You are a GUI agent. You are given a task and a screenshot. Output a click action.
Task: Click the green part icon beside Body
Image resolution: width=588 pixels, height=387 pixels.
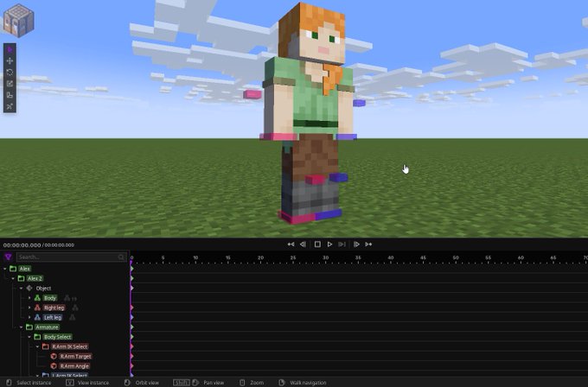tap(37, 298)
